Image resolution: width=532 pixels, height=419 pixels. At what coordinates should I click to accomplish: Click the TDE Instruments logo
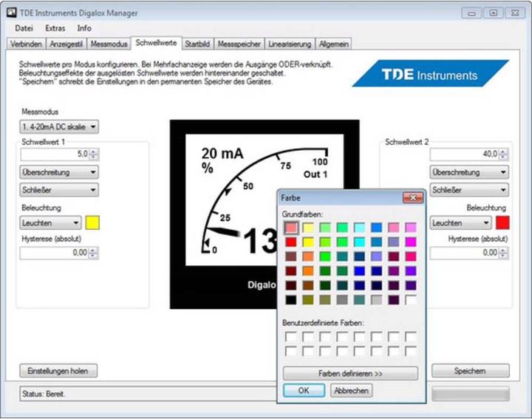point(431,73)
